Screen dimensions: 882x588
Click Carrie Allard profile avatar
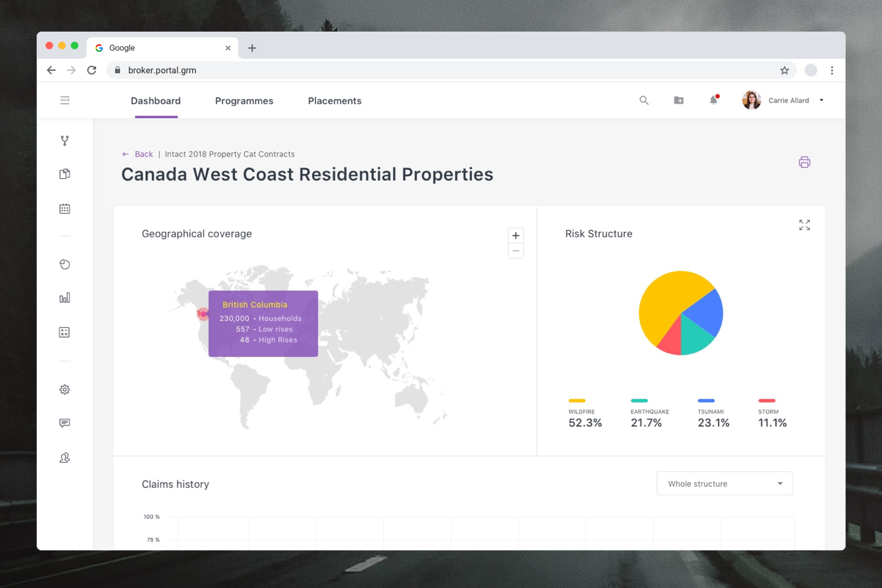[751, 100]
